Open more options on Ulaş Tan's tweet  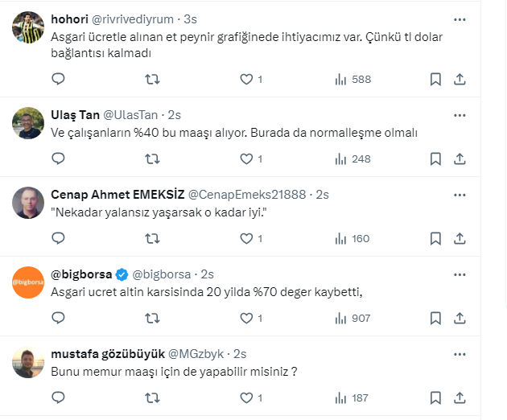(x=460, y=115)
